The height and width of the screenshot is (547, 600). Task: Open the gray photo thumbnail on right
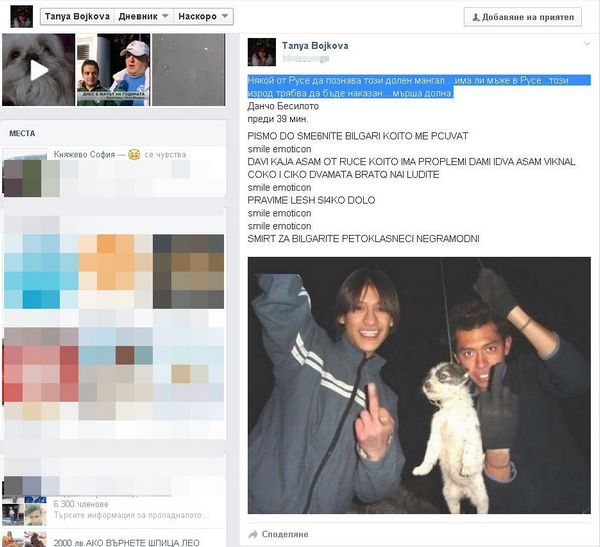(189, 70)
